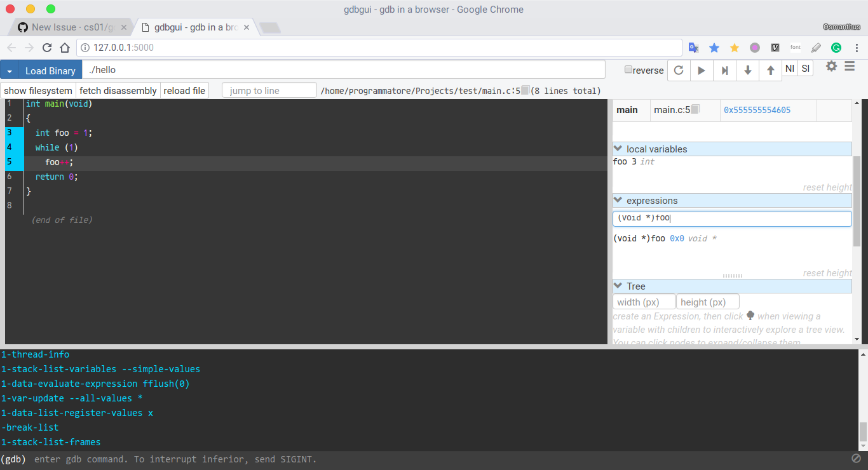
Task: Click the Step Into down-arrow icon
Action: pos(747,70)
